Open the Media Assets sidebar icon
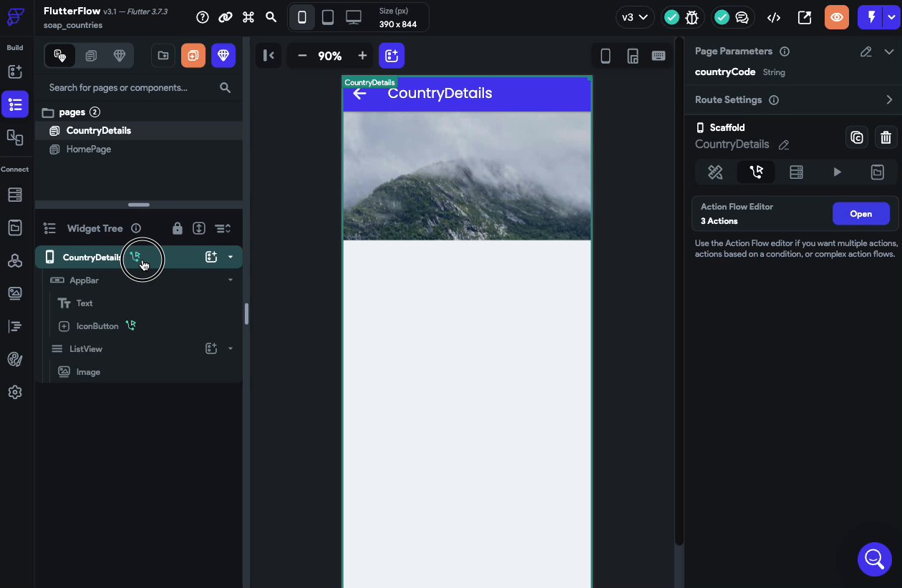 15,293
